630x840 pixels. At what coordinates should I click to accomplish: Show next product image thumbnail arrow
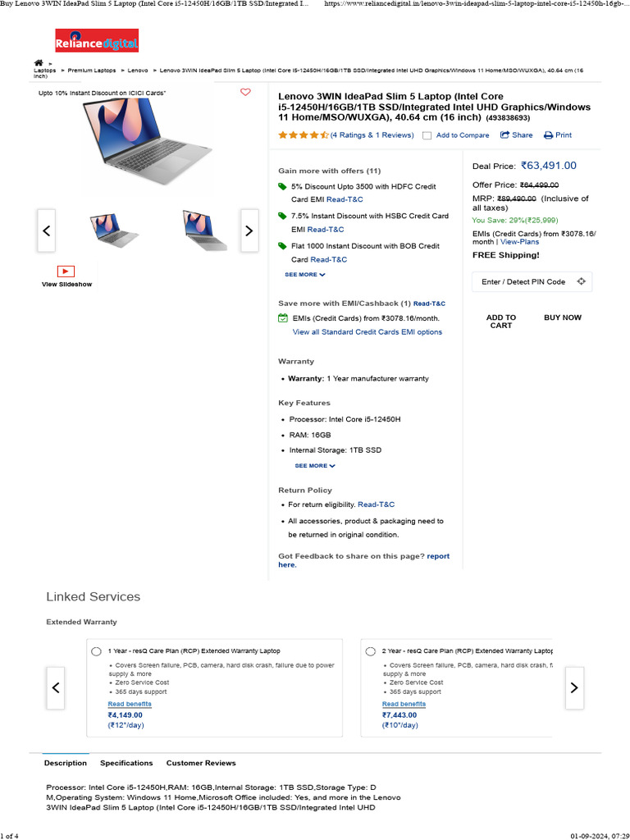pos(249,231)
